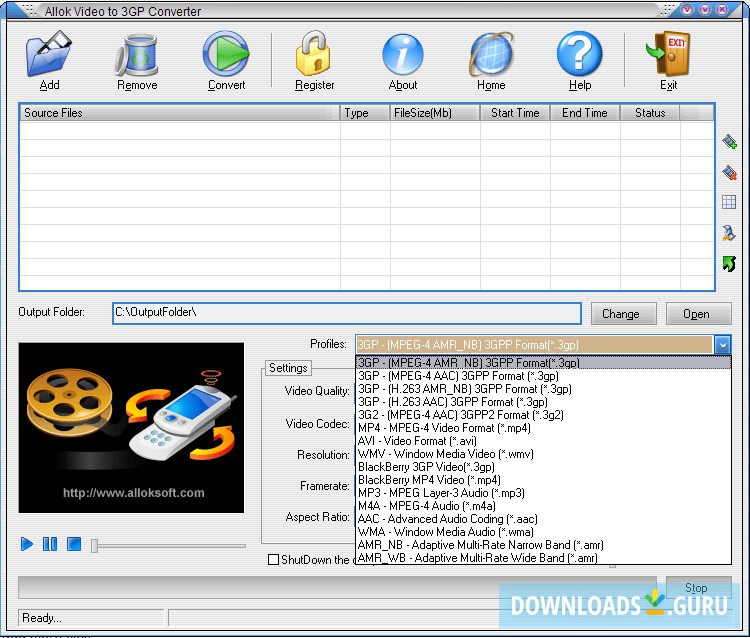Click the "Ready..." status bar text
Viewport: 750px width, 638px height.
(x=42, y=618)
